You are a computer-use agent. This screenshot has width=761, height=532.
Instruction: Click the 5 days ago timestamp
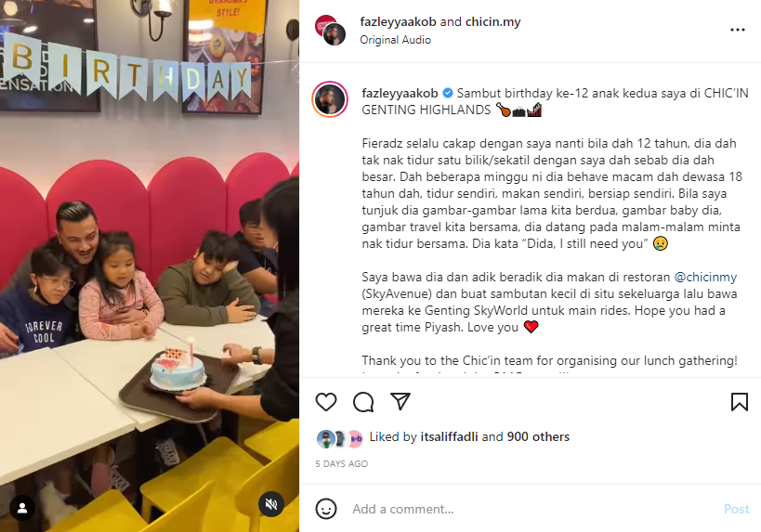342,463
